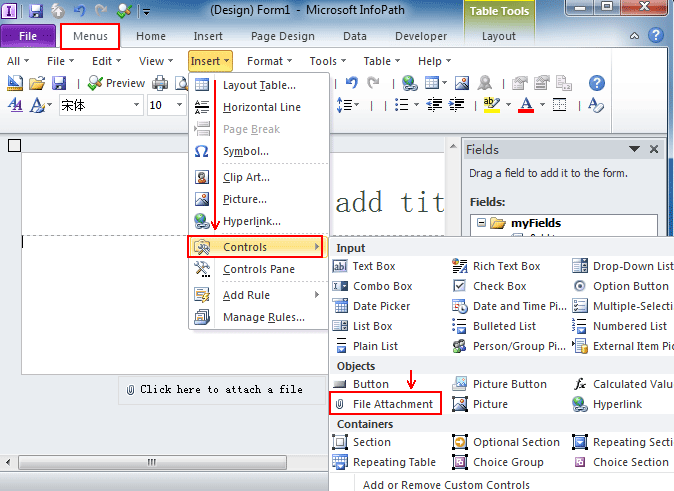Click the Open folder toolbar icon
Image resolution: width=674 pixels, height=491 pixels.
[37, 83]
